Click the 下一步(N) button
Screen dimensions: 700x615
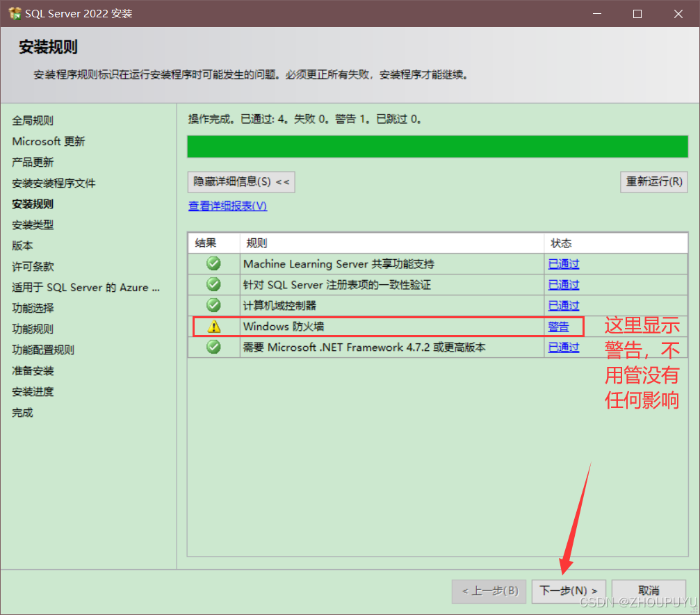[x=569, y=591]
